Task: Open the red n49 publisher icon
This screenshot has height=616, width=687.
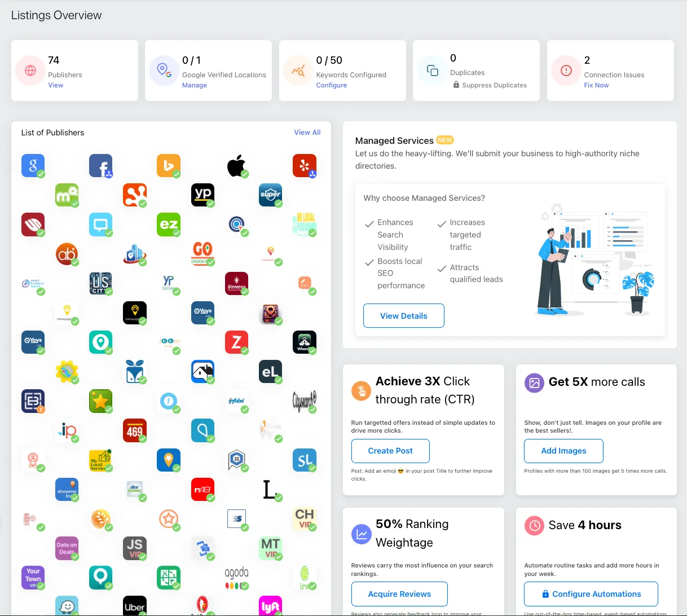Action: (x=202, y=489)
